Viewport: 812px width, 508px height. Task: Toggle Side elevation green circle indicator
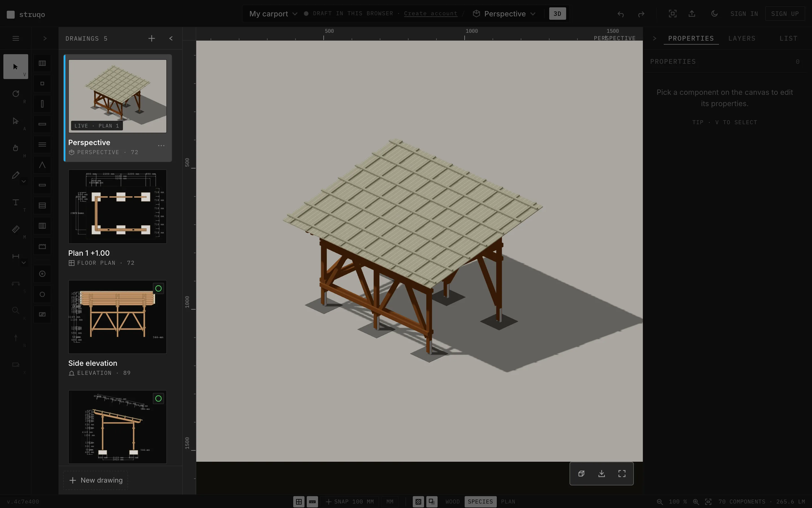(158, 289)
